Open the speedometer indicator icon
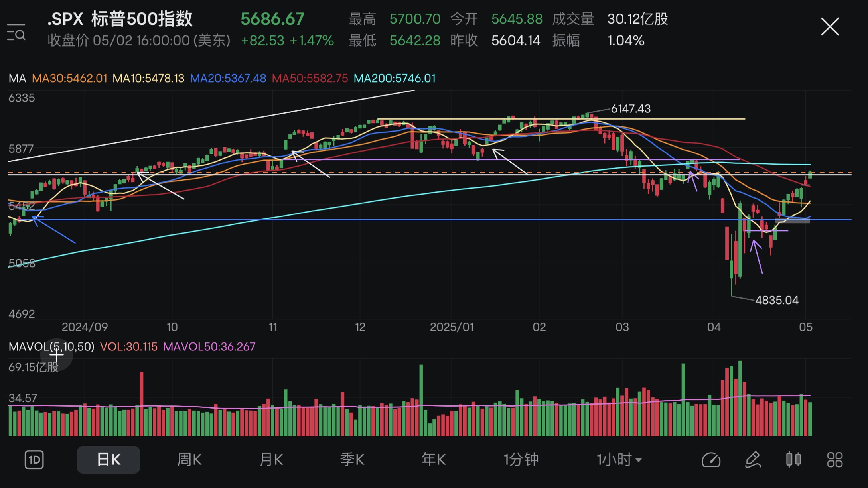Image resolution: width=868 pixels, height=488 pixels. point(711,460)
